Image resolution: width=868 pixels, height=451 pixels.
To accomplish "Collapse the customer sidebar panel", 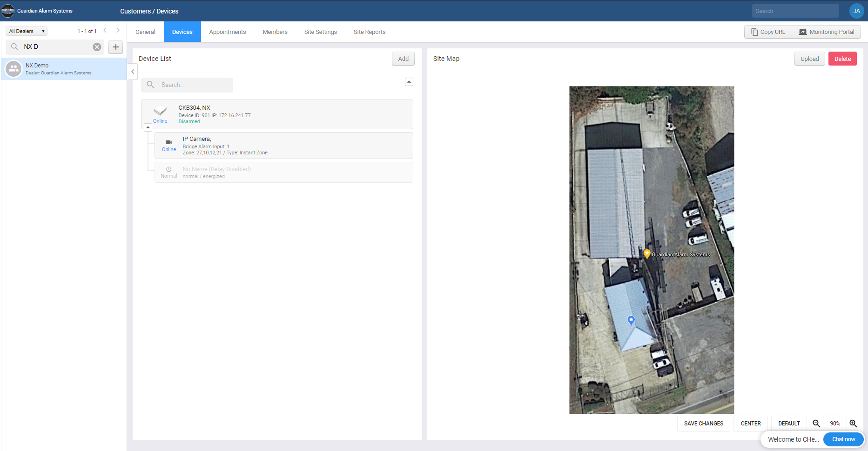I will pos(133,72).
